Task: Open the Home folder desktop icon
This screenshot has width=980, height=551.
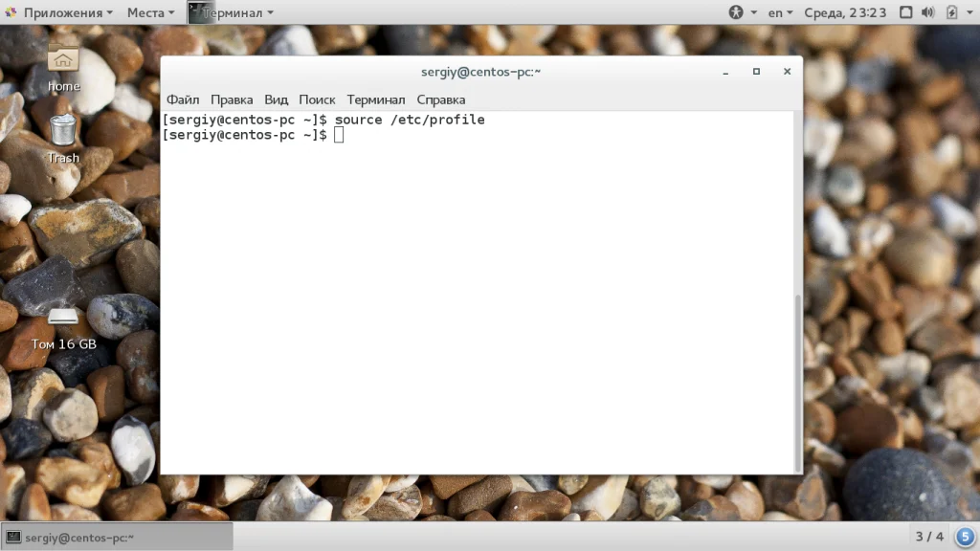Action: (63, 68)
